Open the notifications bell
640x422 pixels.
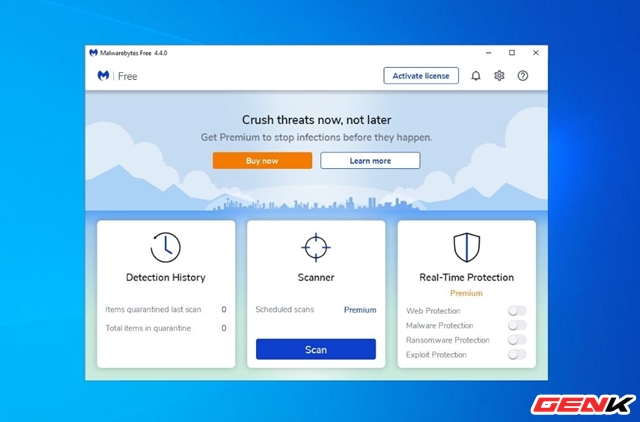point(476,76)
